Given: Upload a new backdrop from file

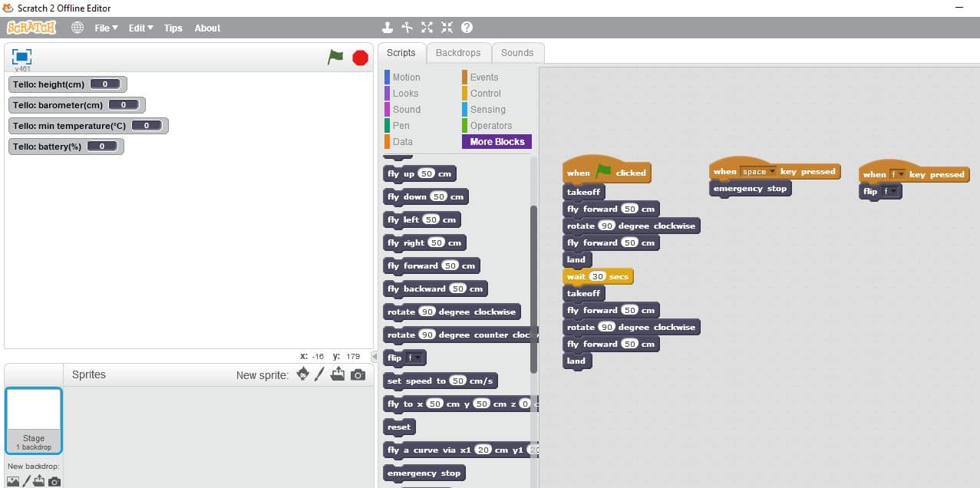Looking at the screenshot, I should pyautogui.click(x=40, y=481).
